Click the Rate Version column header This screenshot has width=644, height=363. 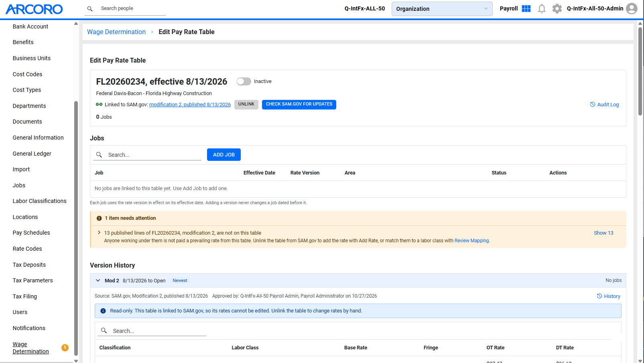(305, 173)
